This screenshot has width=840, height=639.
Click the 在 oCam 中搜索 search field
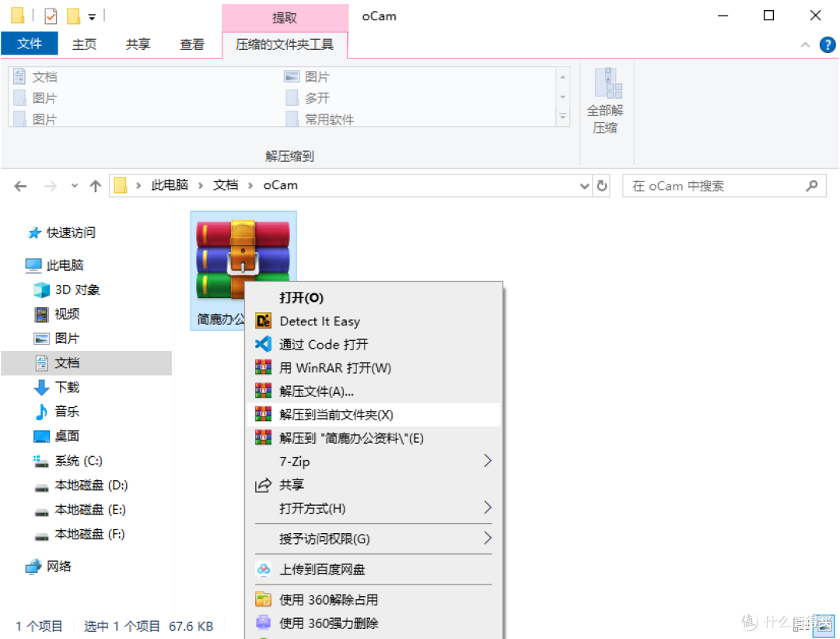724,186
